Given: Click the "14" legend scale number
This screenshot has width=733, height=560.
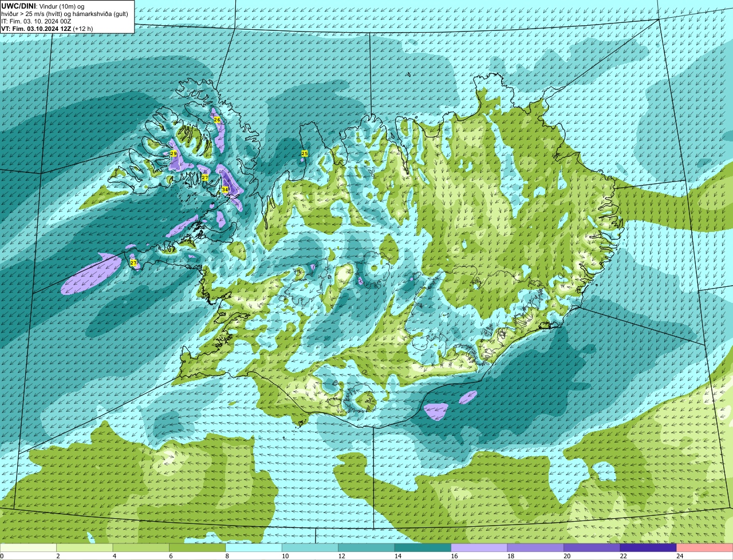Looking at the screenshot, I should (x=397, y=555).
